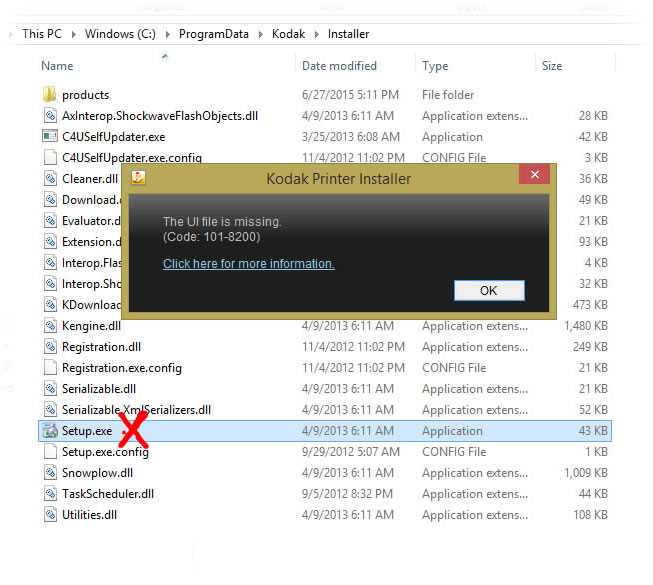
Task: Select the C4USelfUpdater.exe file icon
Action: [50, 137]
